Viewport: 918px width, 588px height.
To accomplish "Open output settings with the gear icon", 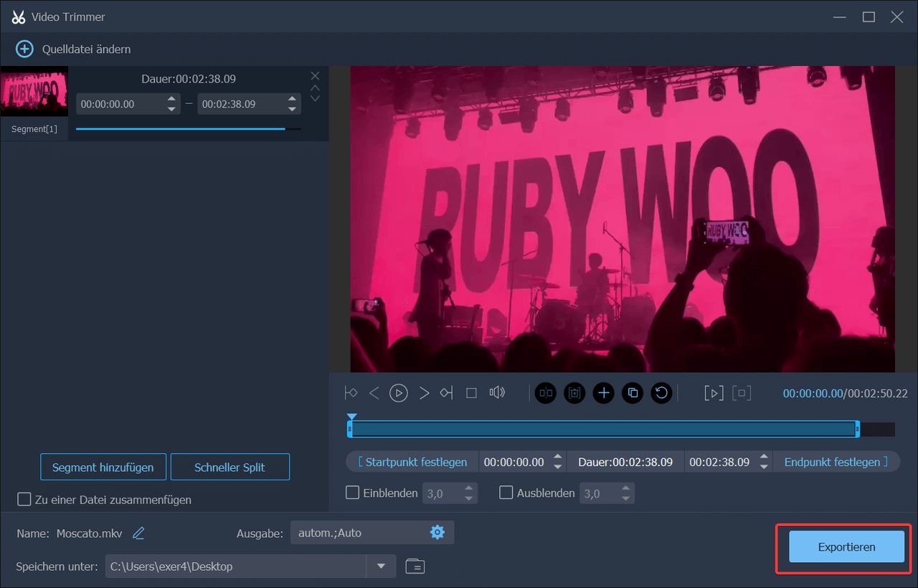I will click(437, 532).
